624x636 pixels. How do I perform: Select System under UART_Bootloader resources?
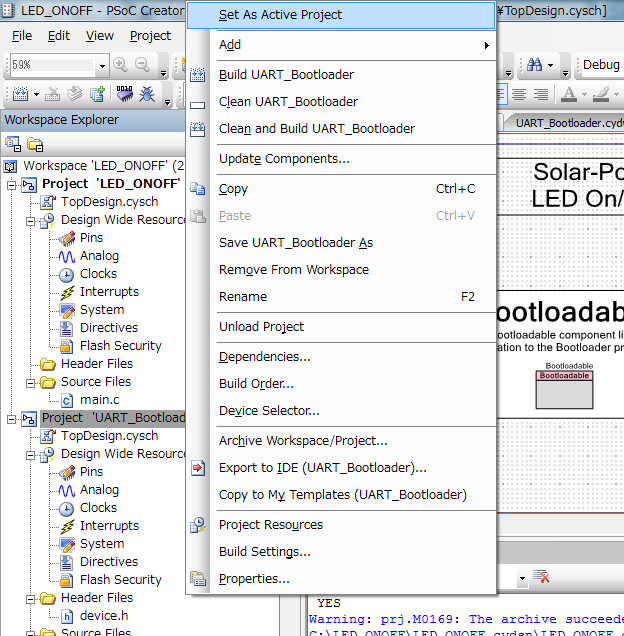point(102,544)
